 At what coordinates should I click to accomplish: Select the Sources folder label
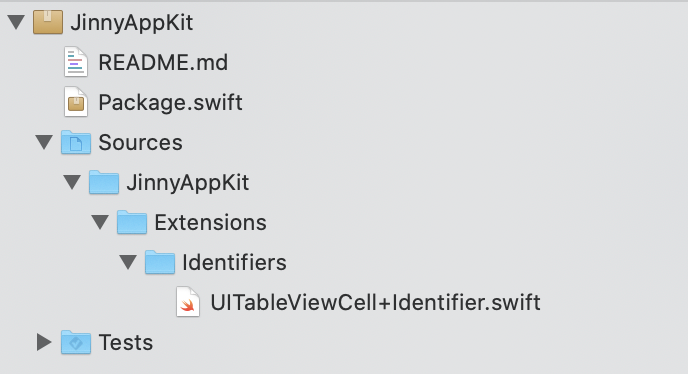click(x=140, y=143)
